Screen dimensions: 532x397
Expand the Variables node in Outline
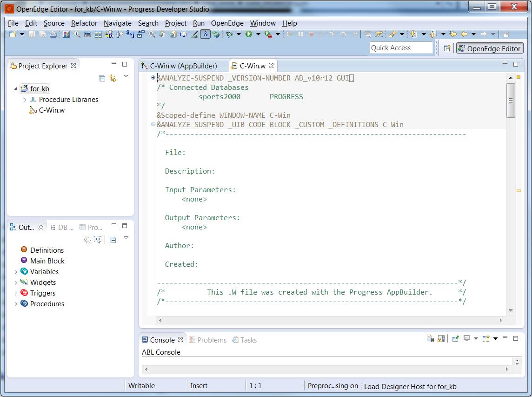(x=16, y=271)
